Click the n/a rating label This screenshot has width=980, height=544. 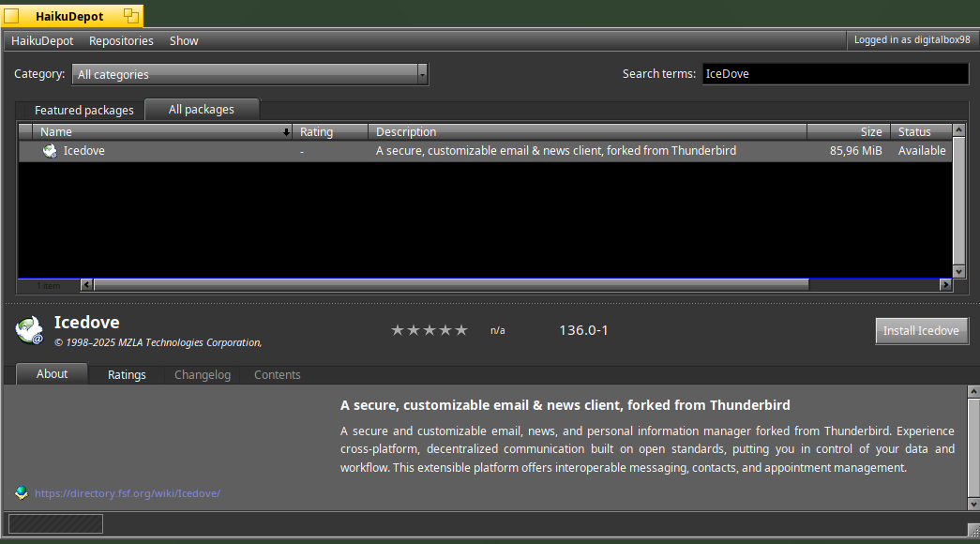497,330
